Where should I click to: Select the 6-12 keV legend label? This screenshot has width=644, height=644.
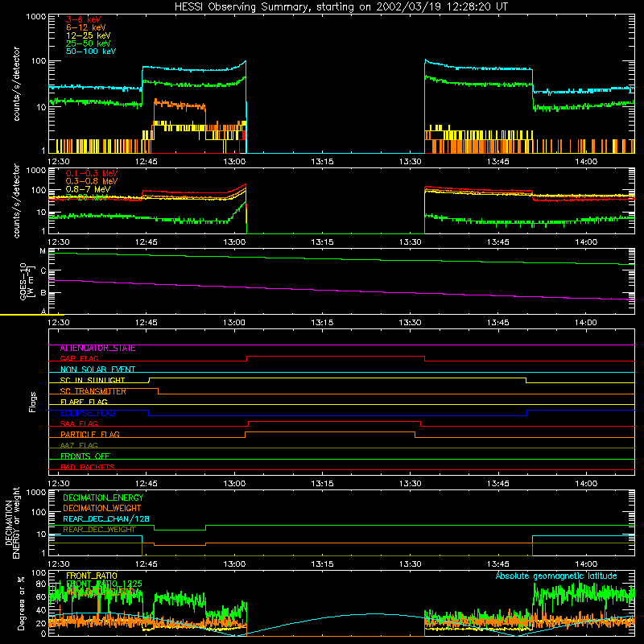click(86, 27)
